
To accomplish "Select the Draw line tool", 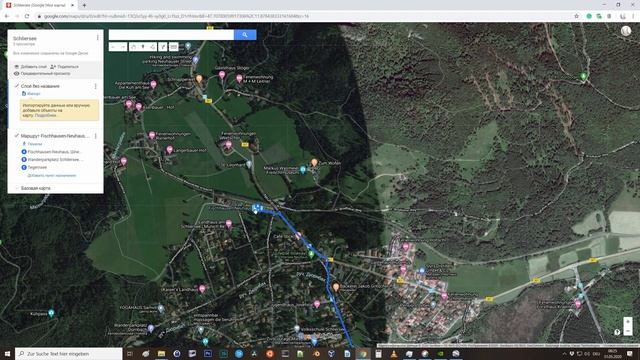I will 153,47.
